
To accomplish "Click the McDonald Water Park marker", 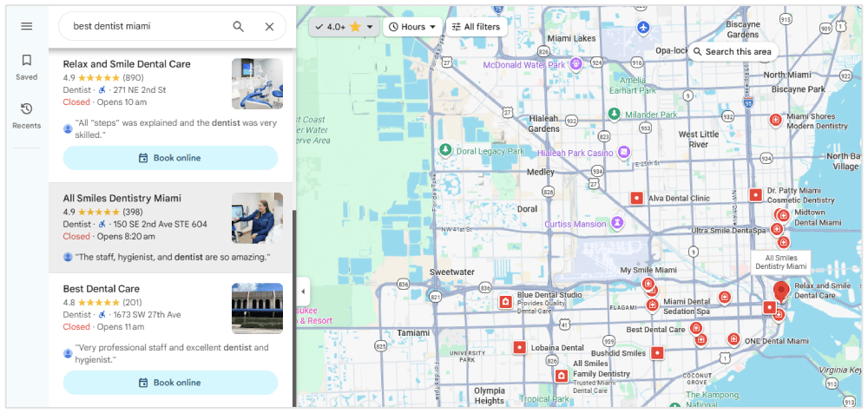I will click(x=576, y=64).
